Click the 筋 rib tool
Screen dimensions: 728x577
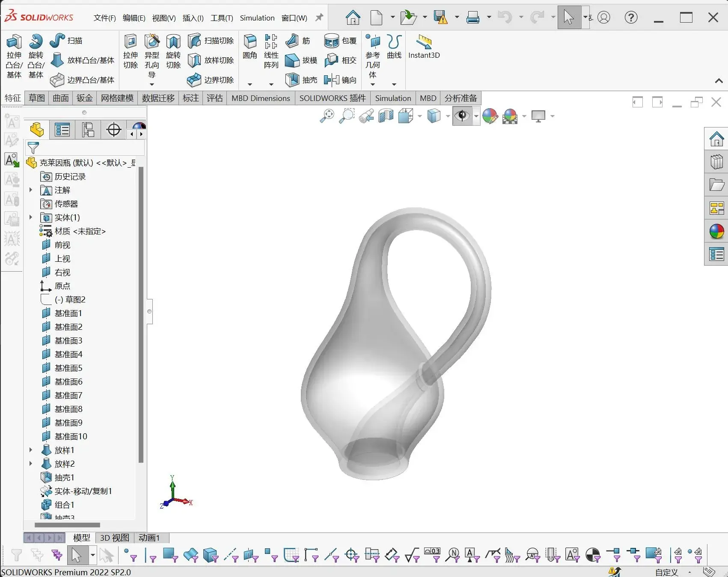point(298,41)
